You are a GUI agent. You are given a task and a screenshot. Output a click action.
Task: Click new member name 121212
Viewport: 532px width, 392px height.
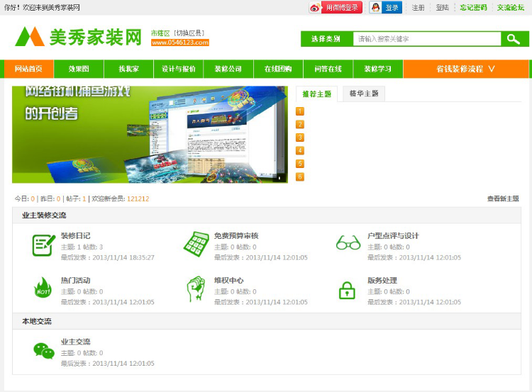[x=138, y=198]
